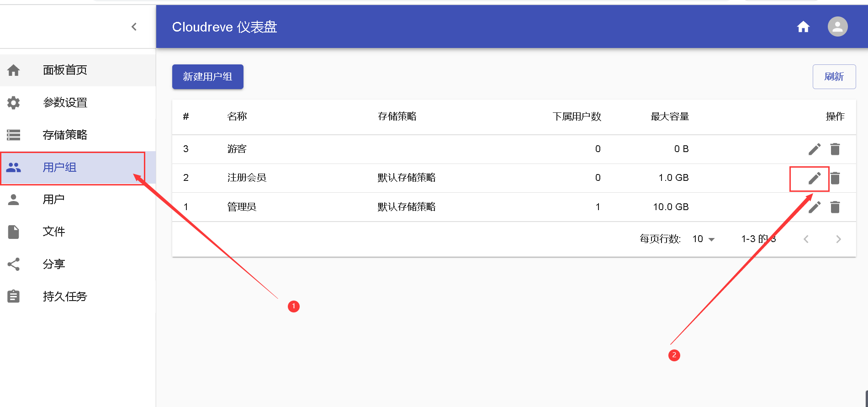Screen dimensions: 868x407
Task: Edit the 注册会员 group with pencil icon
Action: point(814,178)
